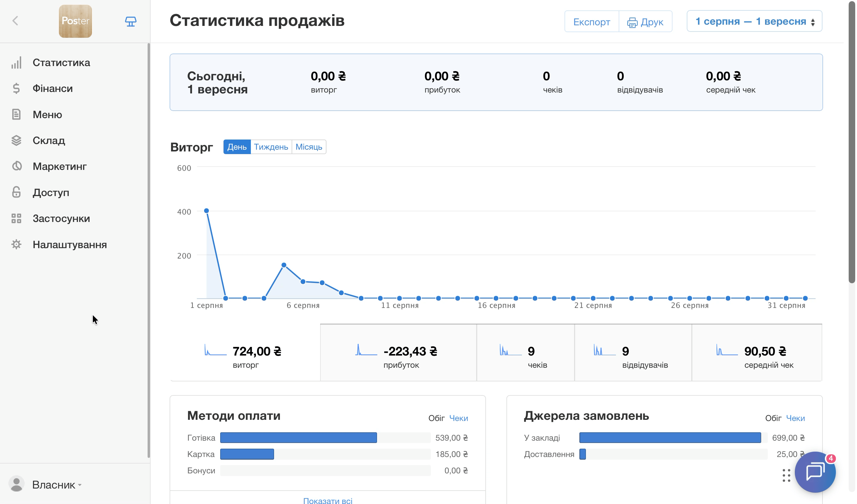This screenshot has width=857, height=504.
Task: Open the POS terminal icon
Action: click(131, 21)
